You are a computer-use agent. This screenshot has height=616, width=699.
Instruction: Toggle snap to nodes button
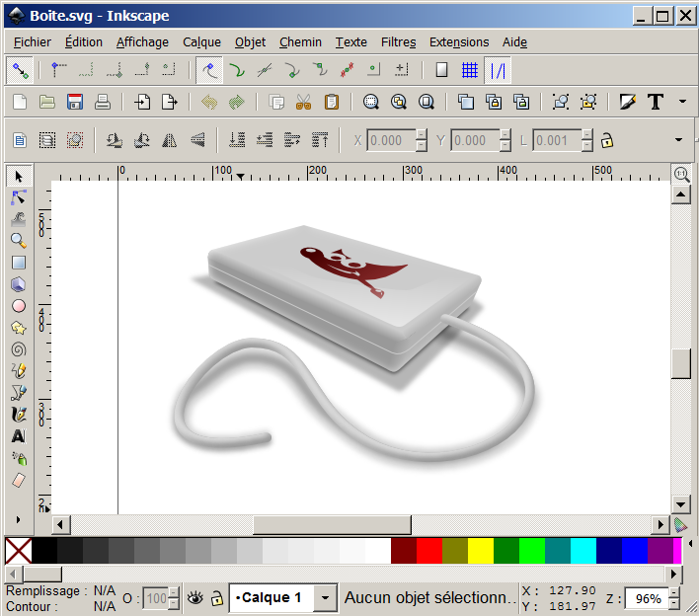pyautogui.click(x=209, y=70)
